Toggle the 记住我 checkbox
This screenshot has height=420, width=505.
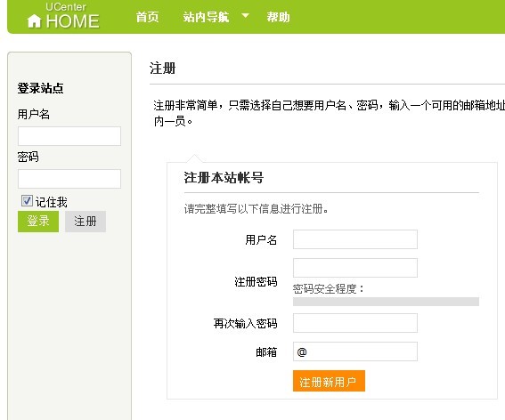[x=27, y=201]
